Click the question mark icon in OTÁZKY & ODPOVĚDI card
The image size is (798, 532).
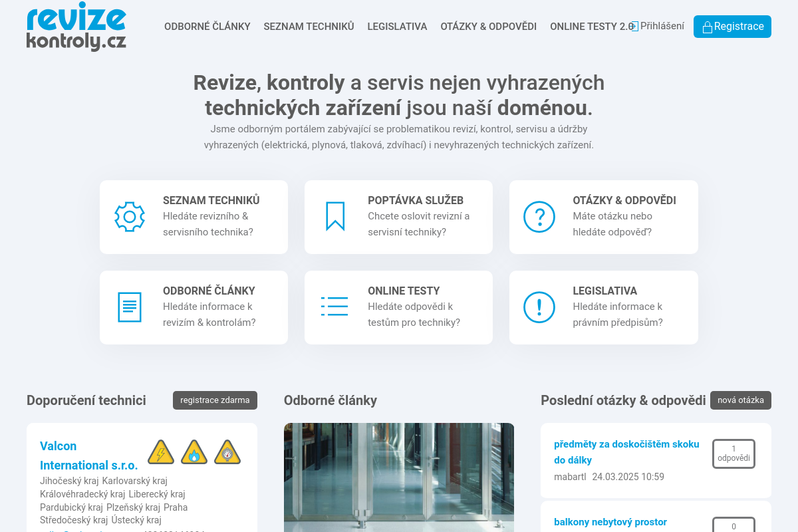click(x=539, y=216)
